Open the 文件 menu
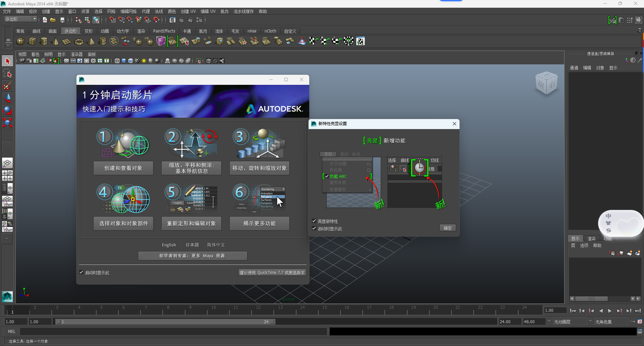Image resolution: width=644 pixels, height=346 pixels. [x=7, y=11]
